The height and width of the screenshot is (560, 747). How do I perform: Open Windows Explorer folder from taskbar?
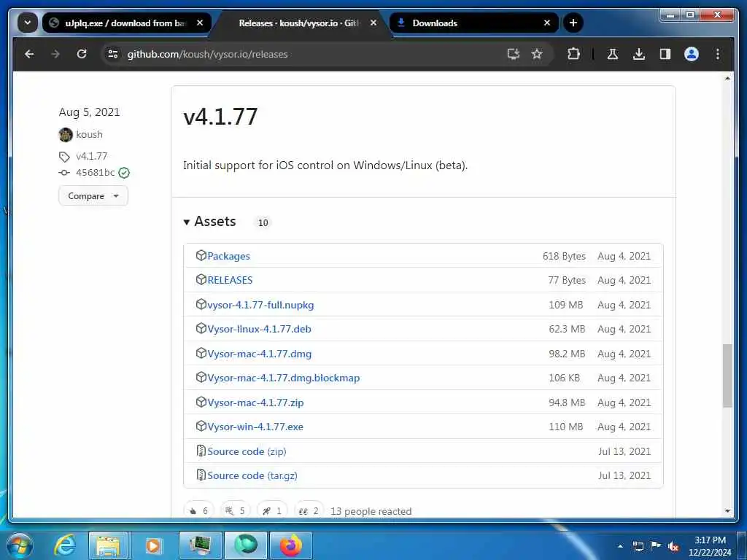(108, 545)
